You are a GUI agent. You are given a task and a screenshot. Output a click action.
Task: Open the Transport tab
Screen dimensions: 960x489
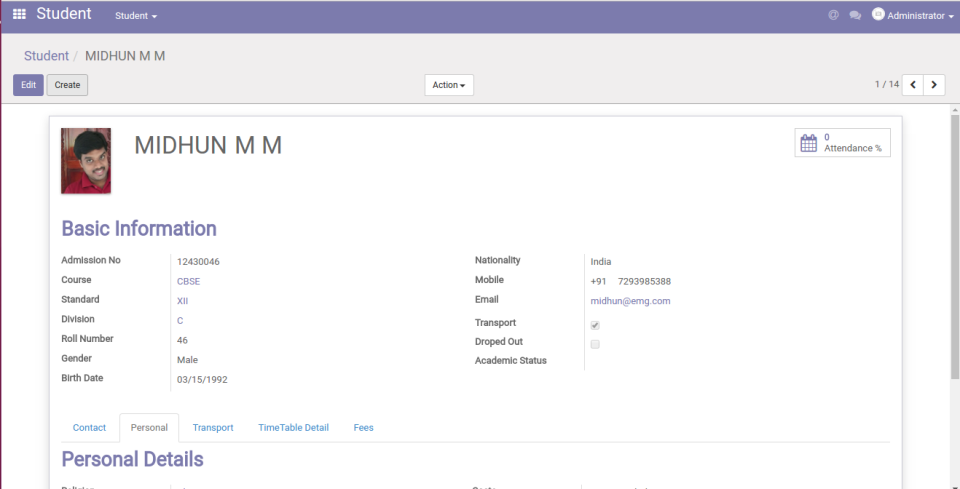coord(213,428)
